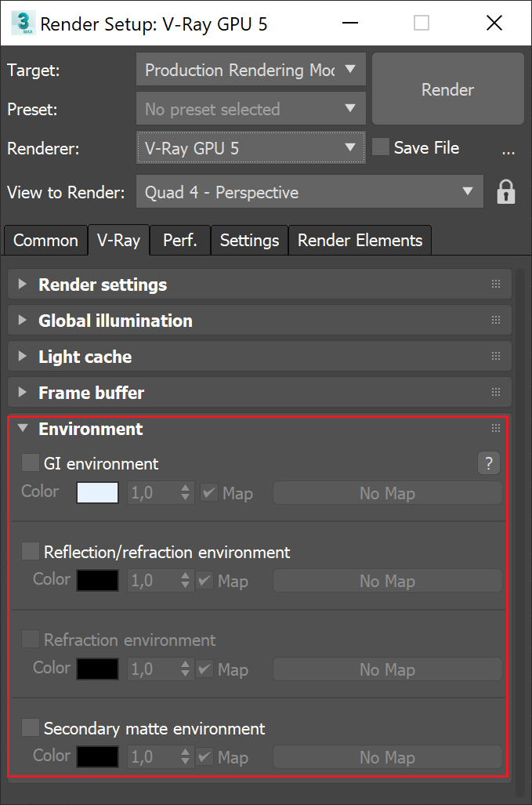Enable the Secondary matte environment override
Viewport: 532px width, 805px height.
coord(30,727)
